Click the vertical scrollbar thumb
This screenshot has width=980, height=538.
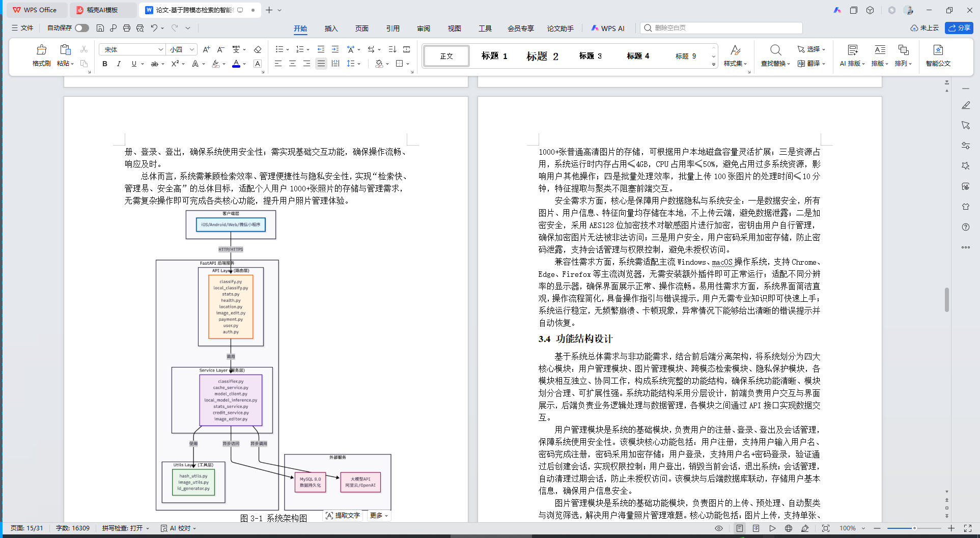click(x=947, y=300)
